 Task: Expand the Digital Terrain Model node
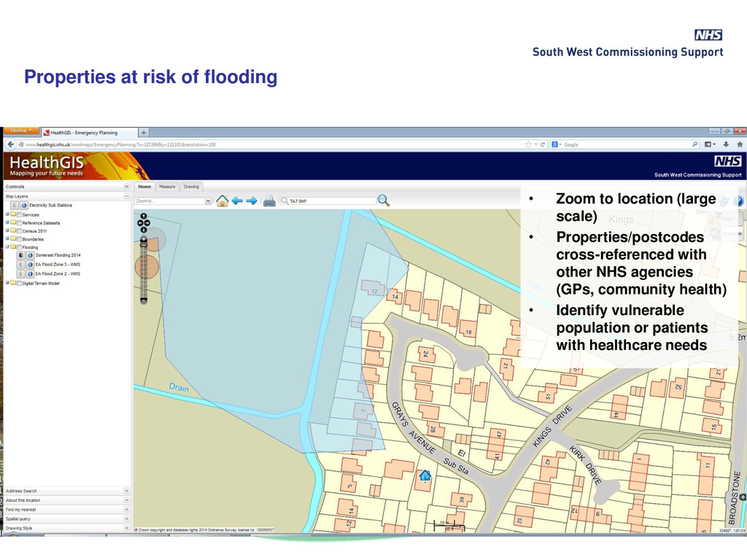point(7,283)
